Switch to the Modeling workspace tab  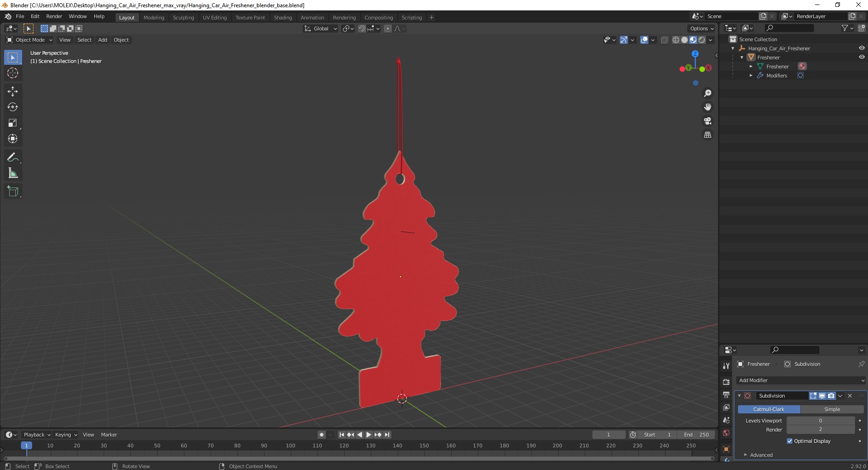click(154, 18)
